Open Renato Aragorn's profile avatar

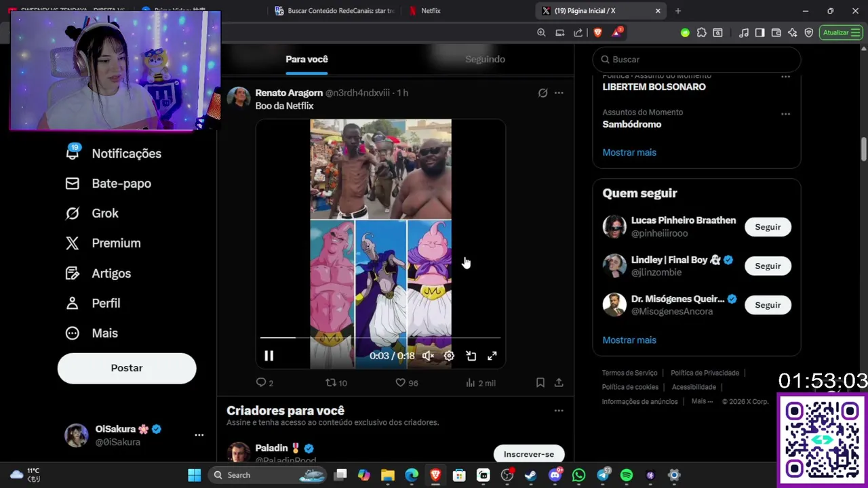(x=239, y=98)
